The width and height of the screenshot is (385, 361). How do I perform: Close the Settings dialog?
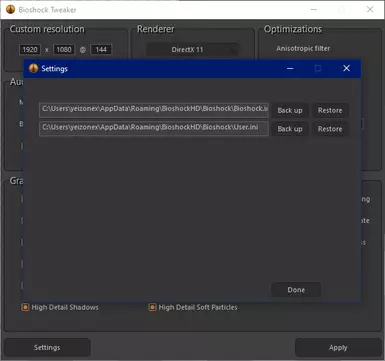346,68
